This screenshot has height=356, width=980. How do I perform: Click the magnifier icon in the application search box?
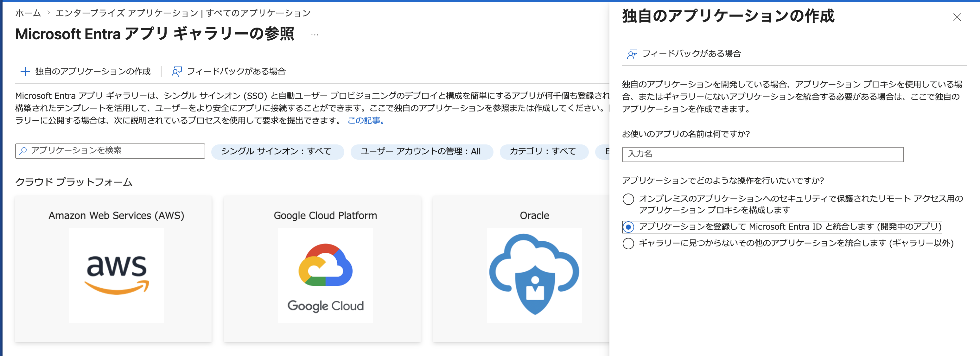point(23,151)
